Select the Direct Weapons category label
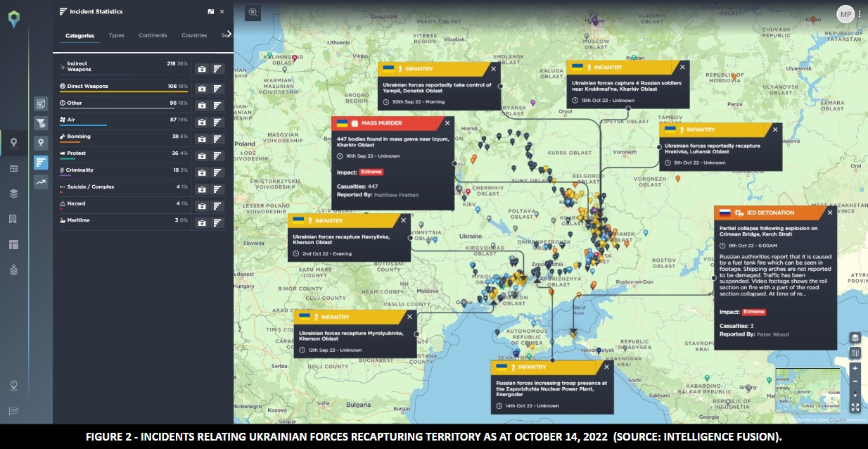 pos(87,86)
